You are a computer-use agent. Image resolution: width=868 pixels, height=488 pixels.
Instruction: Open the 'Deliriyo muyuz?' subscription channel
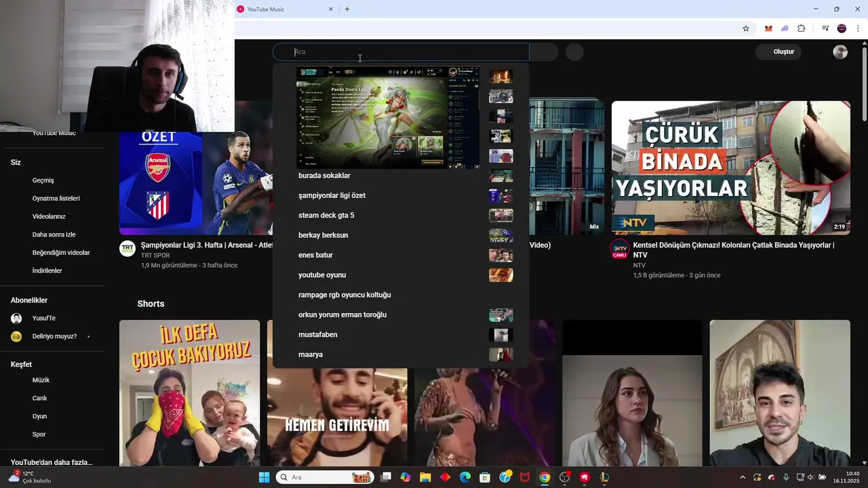tap(54, 336)
